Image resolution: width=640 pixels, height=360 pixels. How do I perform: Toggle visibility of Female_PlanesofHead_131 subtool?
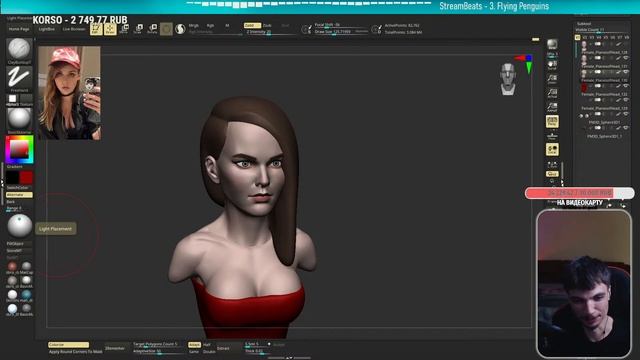tap(626, 58)
